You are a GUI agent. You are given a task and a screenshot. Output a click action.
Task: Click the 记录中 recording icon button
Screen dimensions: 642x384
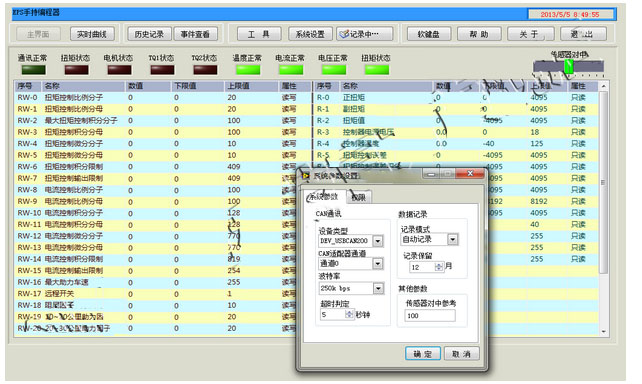click(364, 34)
